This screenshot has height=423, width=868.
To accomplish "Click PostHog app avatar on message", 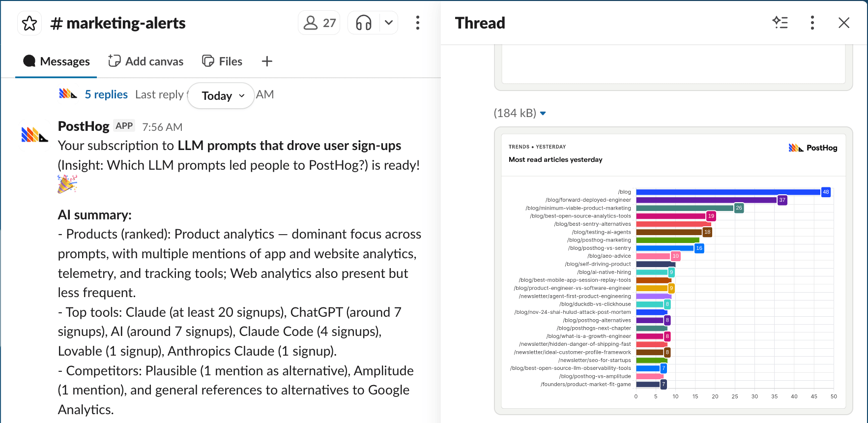I will click(35, 134).
